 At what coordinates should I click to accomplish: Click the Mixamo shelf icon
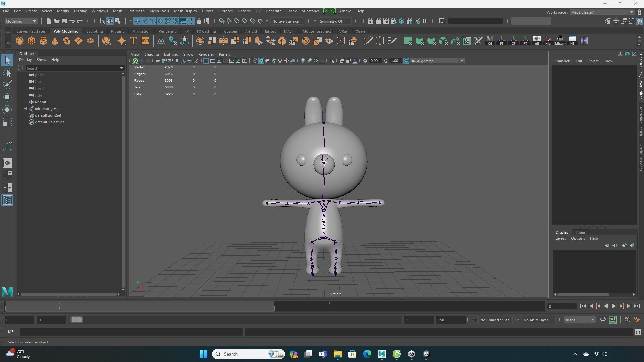click(x=560, y=41)
